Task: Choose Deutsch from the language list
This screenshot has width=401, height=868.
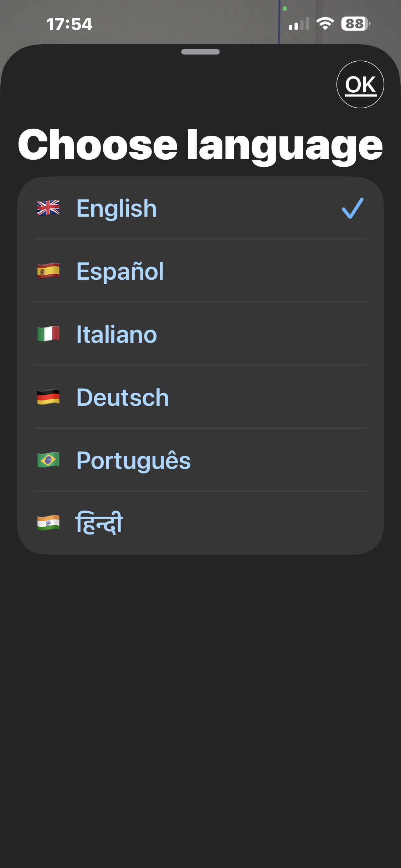Action: pos(123,397)
